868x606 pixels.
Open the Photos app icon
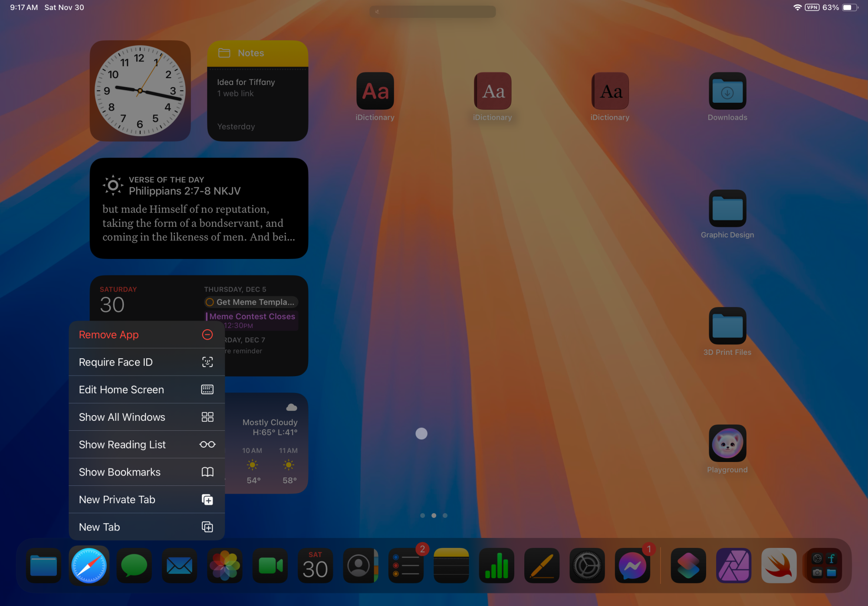(225, 566)
